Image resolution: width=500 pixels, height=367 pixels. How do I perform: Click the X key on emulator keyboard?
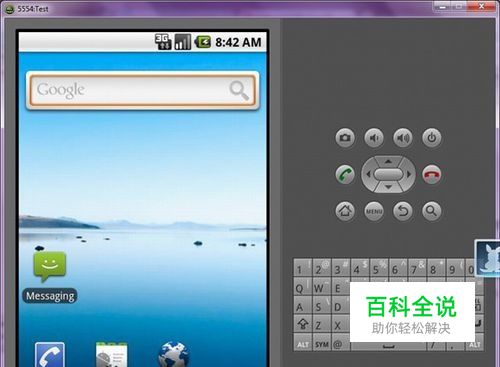(340, 324)
